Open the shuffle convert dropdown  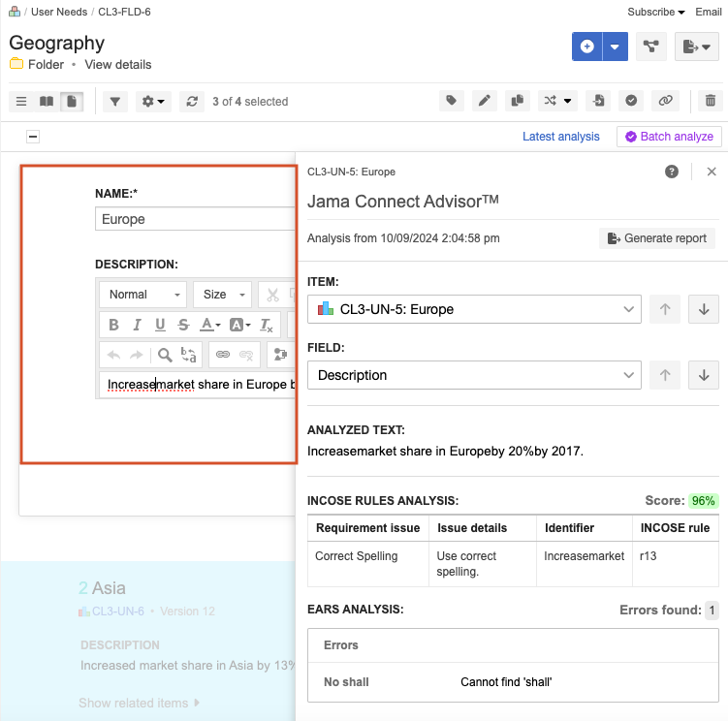[x=557, y=101]
